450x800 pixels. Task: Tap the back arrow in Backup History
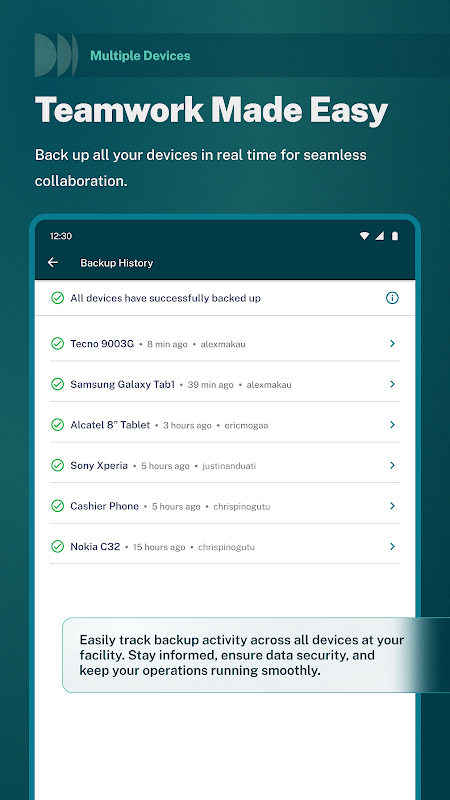tap(53, 262)
